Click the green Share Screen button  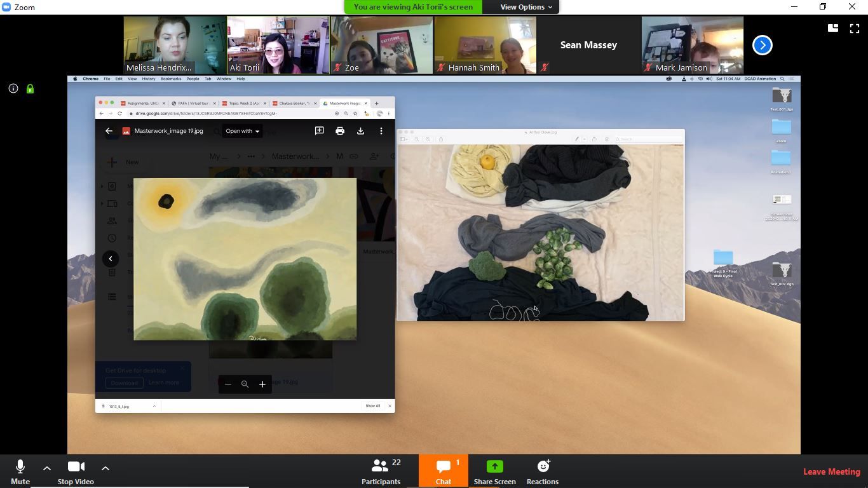click(494, 471)
